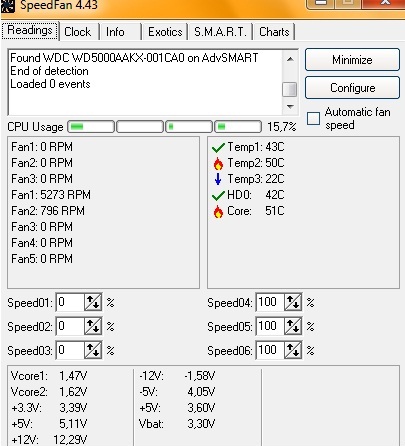Click the green checkmark icon beside Temp1
The height and width of the screenshot is (446, 405).
tap(218, 147)
